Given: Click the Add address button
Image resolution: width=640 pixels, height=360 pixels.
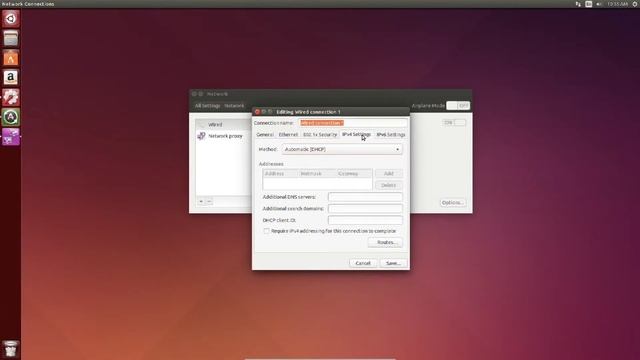Looking at the screenshot, I should [389, 173].
